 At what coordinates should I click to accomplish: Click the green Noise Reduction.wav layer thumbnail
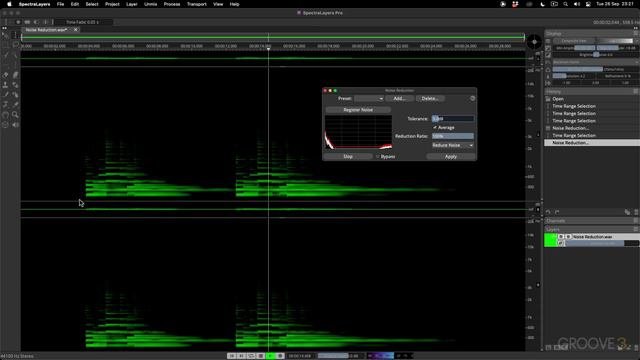551,240
